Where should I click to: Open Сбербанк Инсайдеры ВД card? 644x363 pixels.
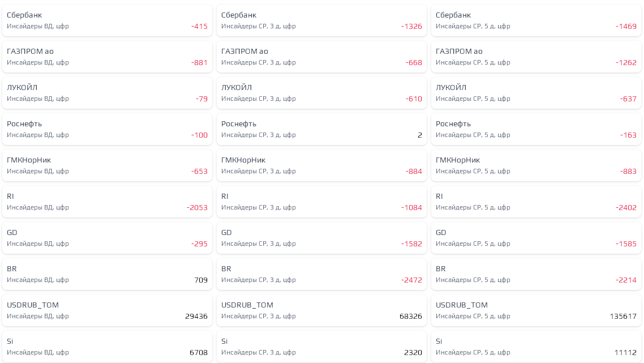click(107, 20)
